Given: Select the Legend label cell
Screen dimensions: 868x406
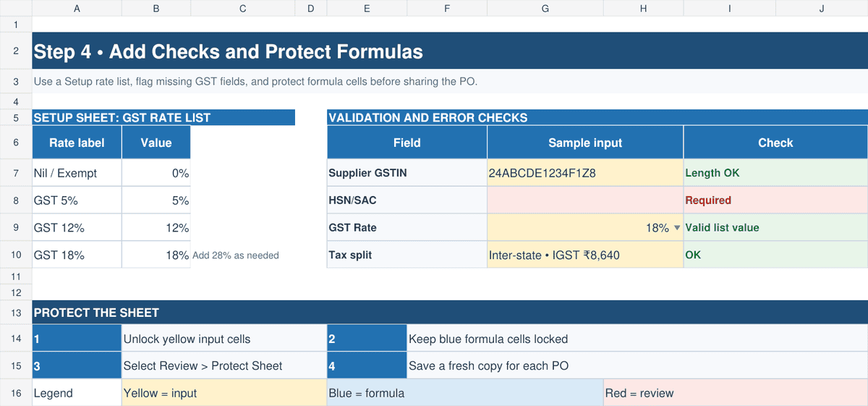Looking at the screenshot, I should (77, 393).
